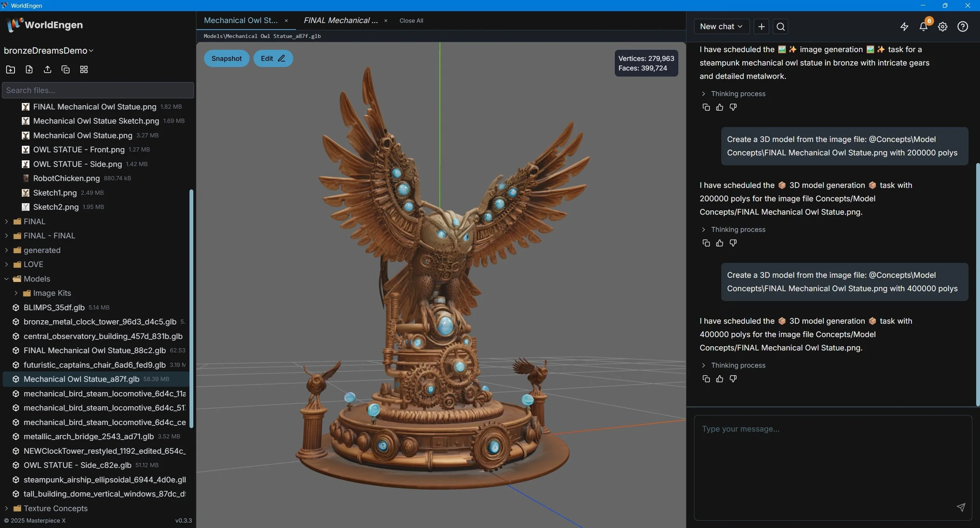Open the notifications bell with badge
Screen dimensions: 980x528
coord(923,27)
